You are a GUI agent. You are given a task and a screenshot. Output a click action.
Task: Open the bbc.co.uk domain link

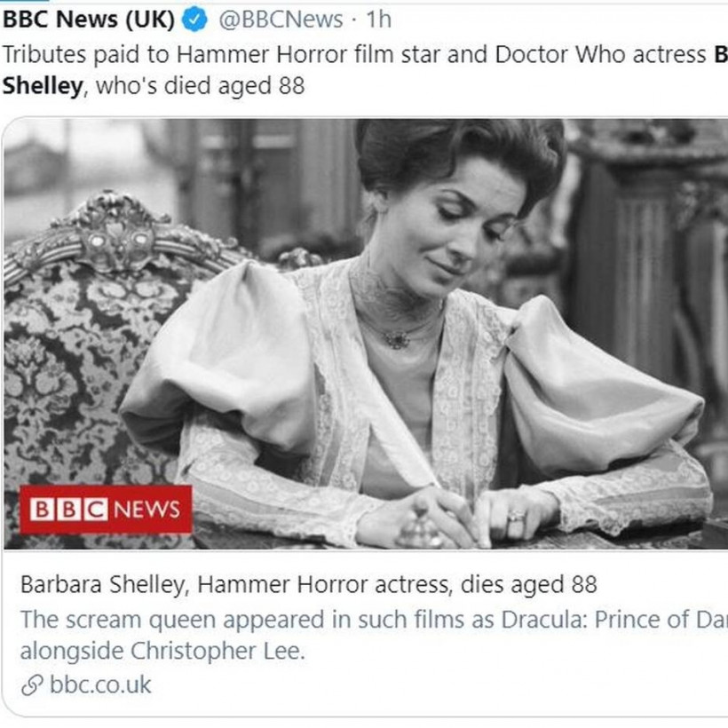(100, 685)
